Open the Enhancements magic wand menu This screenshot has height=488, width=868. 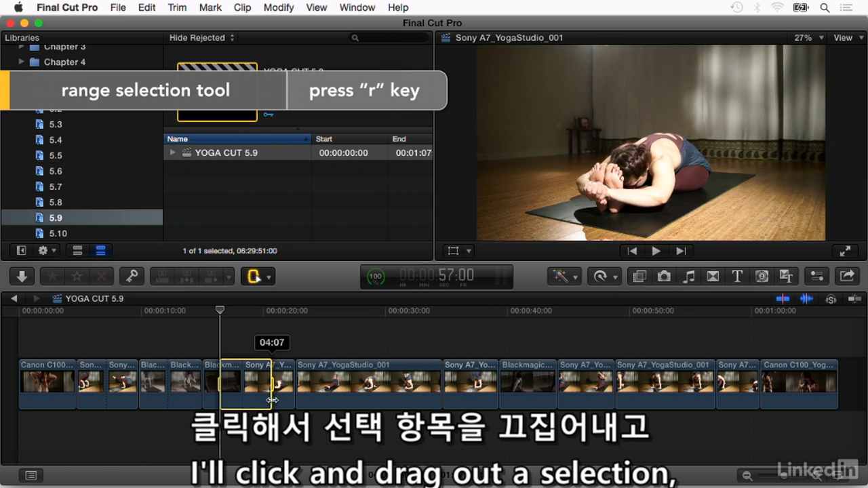click(x=564, y=276)
